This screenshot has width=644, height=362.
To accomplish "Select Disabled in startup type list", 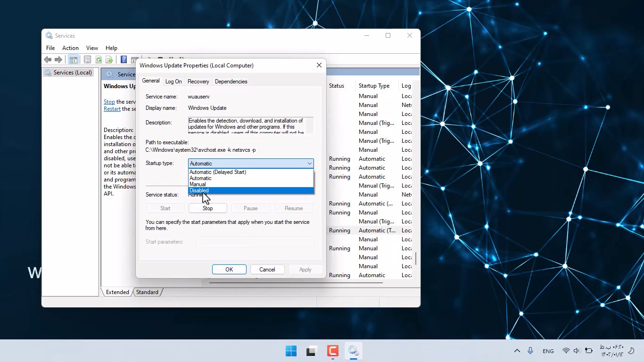I will (251, 190).
